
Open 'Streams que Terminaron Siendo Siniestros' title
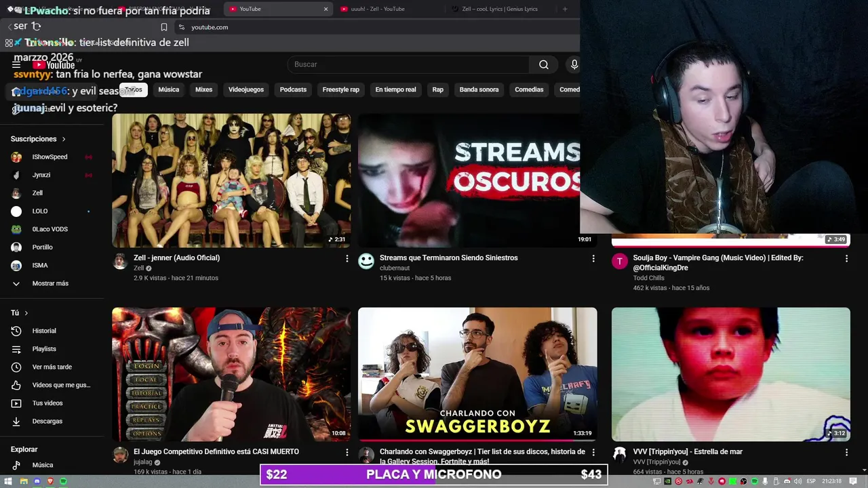click(x=448, y=258)
